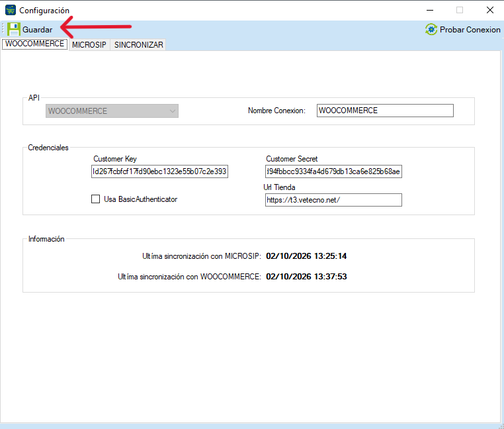Click the MICROSIP sync date 02/10/2026 13:25:14
The image size is (504, 429).
pos(306,256)
